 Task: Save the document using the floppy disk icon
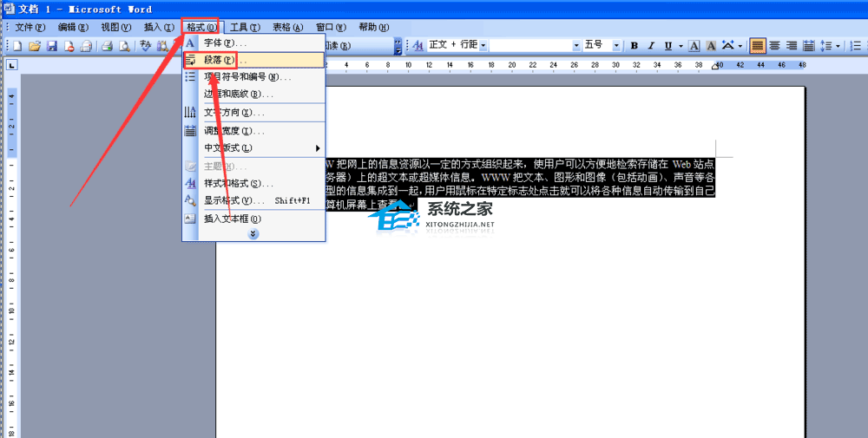52,46
